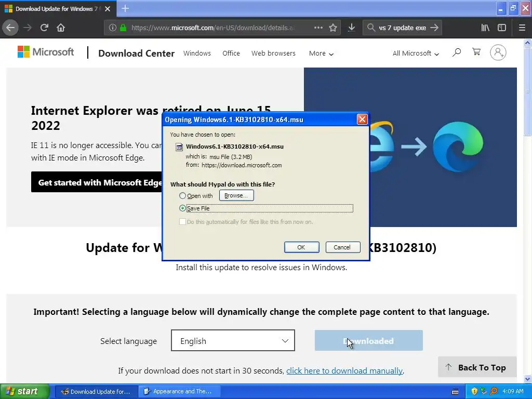
Task: Click the Microsoft logo
Action: pyautogui.click(x=46, y=52)
